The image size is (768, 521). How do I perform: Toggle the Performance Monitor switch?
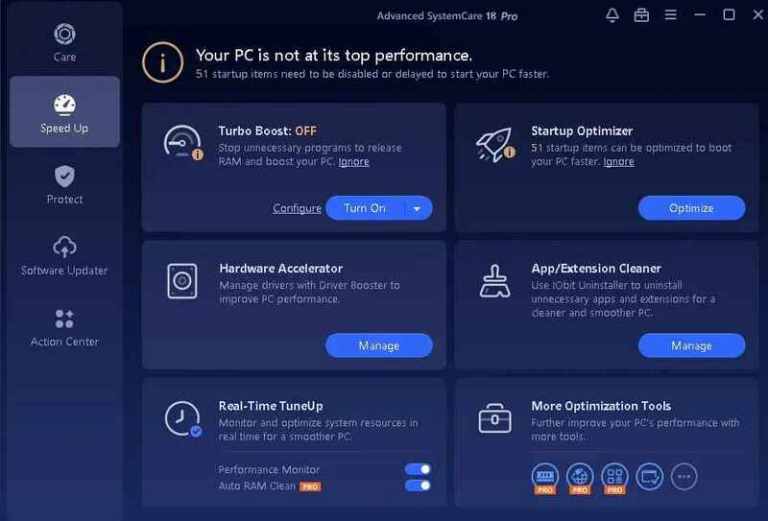[x=418, y=469]
